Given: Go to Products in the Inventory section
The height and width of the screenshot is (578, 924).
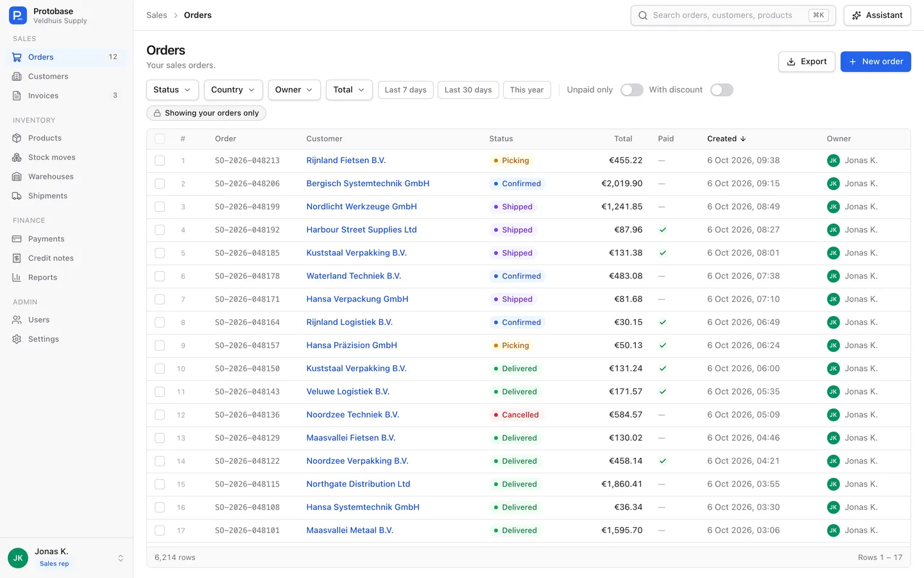Looking at the screenshot, I should (67, 138).
